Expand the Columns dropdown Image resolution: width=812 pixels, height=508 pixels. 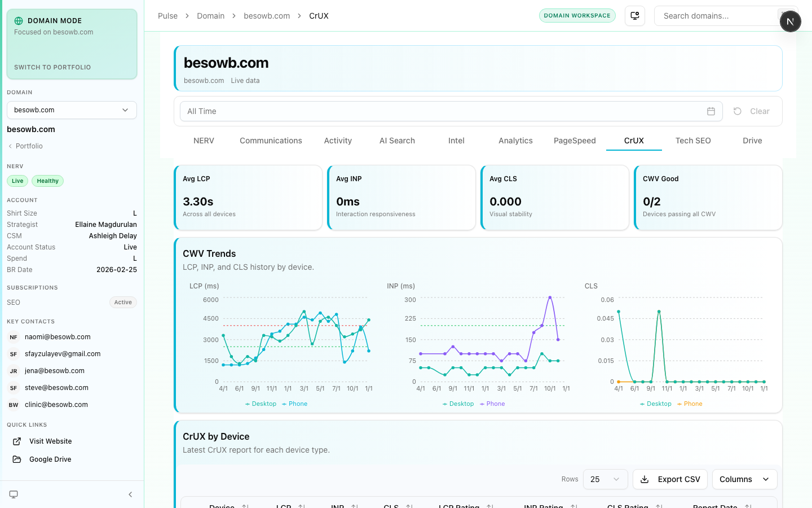coord(744,479)
